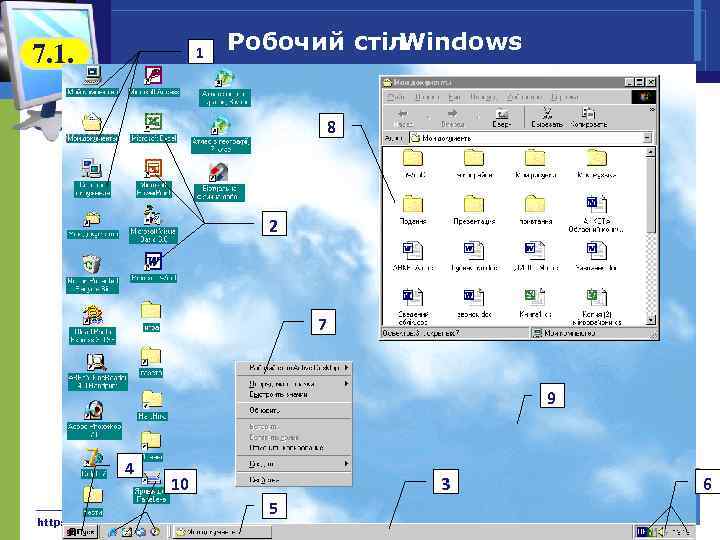720x540 pixels.
Task: Expand the Active Desktop submenu in context menu
Action: pyautogui.click(x=294, y=368)
